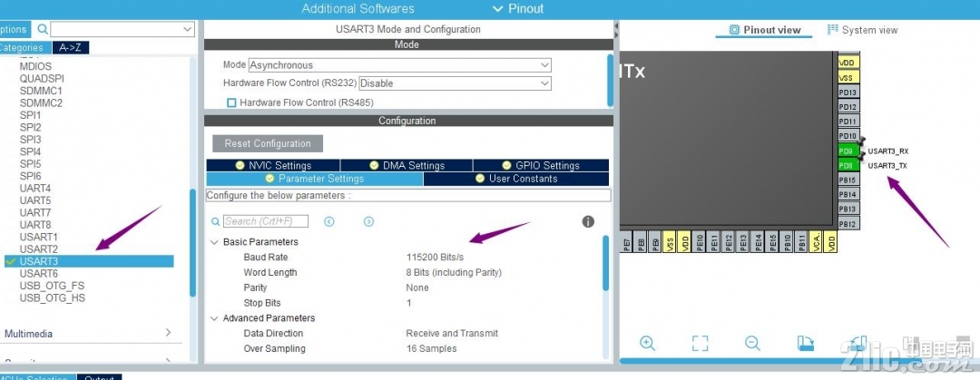Select QUADSPI in the peripheral list

pyautogui.click(x=42, y=79)
